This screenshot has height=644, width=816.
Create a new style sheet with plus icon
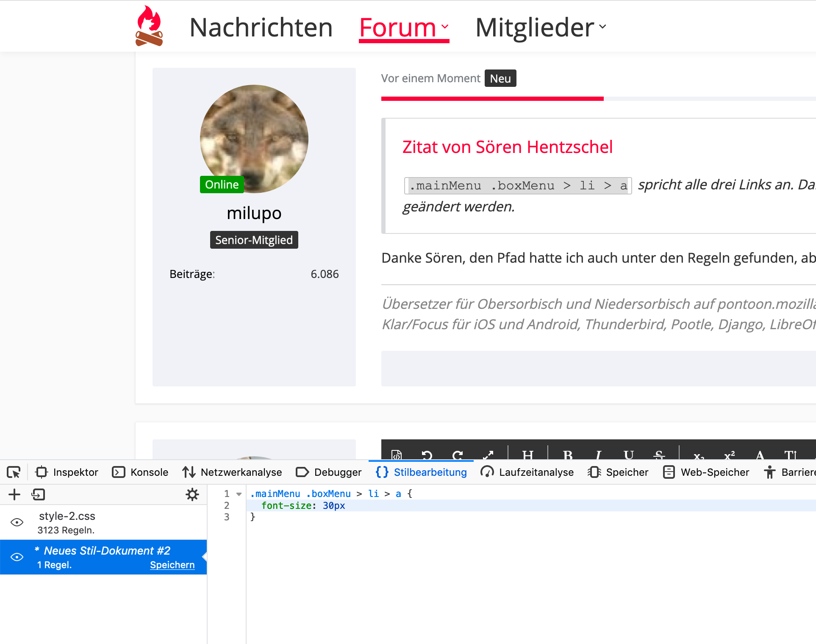(x=14, y=494)
